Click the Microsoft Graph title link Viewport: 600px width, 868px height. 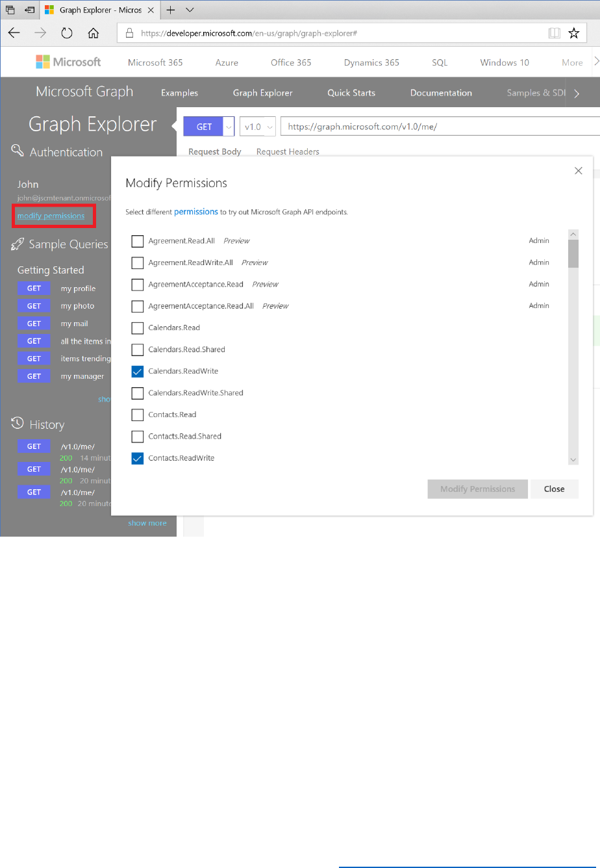84,92
